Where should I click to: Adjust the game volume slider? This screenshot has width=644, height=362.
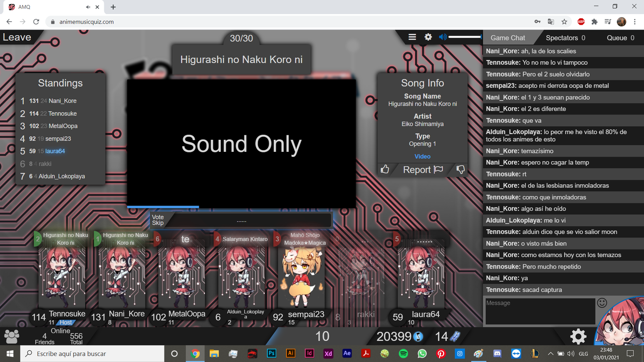(464, 37)
